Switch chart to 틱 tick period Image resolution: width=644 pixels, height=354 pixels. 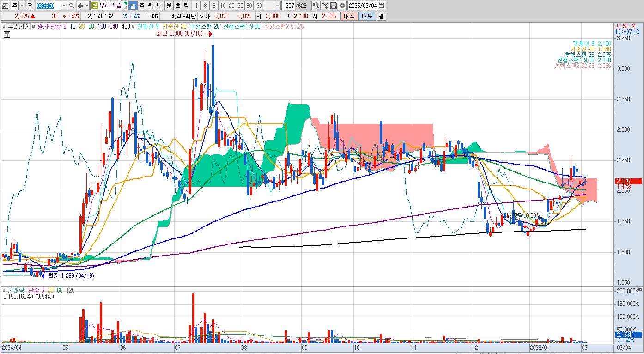click(x=186, y=6)
